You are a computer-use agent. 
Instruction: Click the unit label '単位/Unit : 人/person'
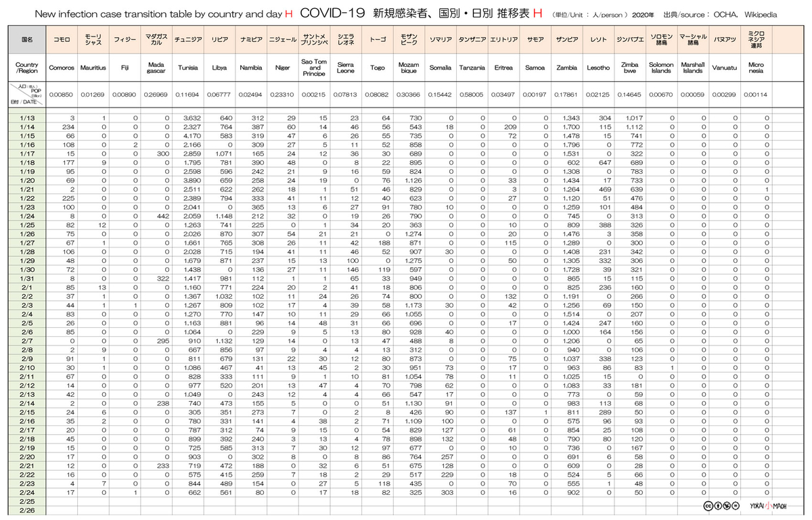(589, 14)
